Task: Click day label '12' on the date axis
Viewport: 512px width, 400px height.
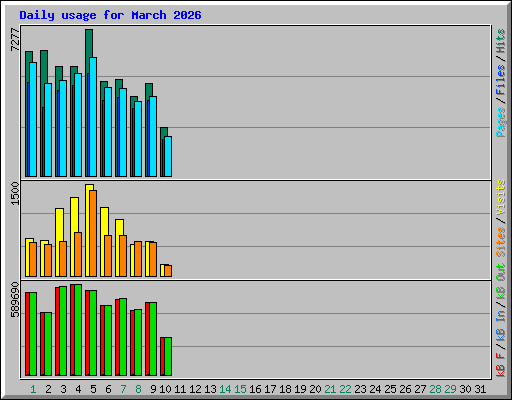Action: point(195,389)
